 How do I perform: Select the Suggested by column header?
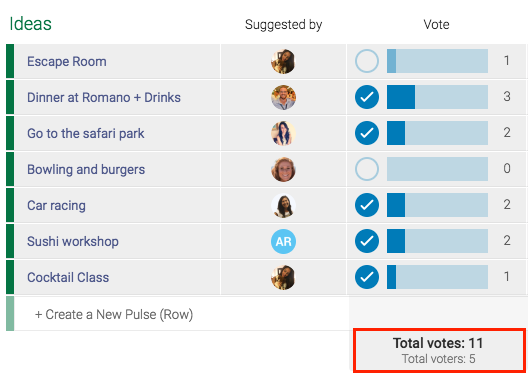click(283, 25)
